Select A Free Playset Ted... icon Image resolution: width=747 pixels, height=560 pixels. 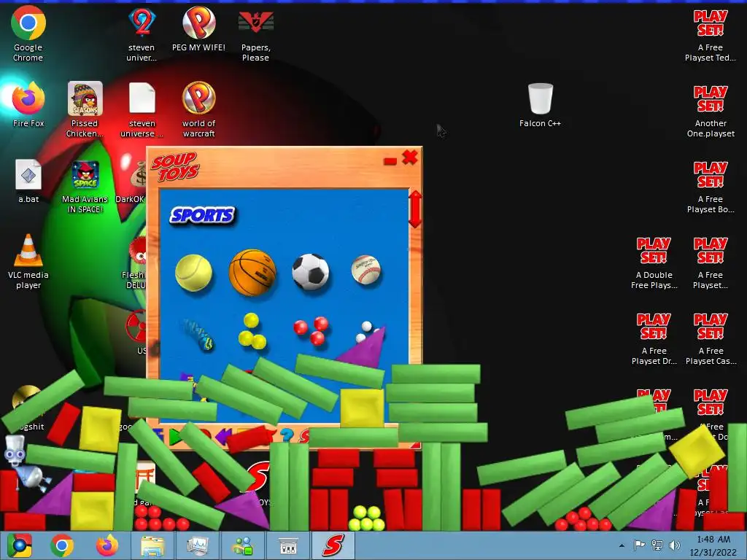(x=711, y=36)
